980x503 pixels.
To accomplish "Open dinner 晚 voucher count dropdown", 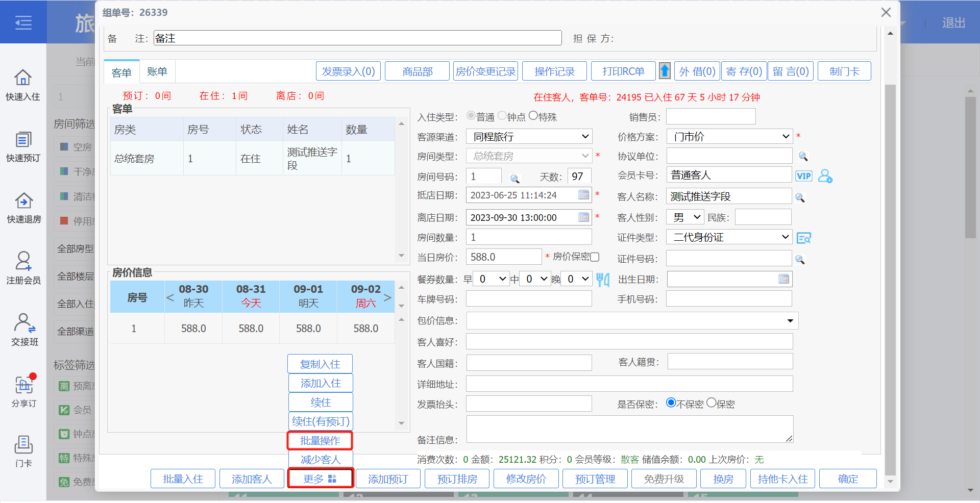I will point(576,279).
